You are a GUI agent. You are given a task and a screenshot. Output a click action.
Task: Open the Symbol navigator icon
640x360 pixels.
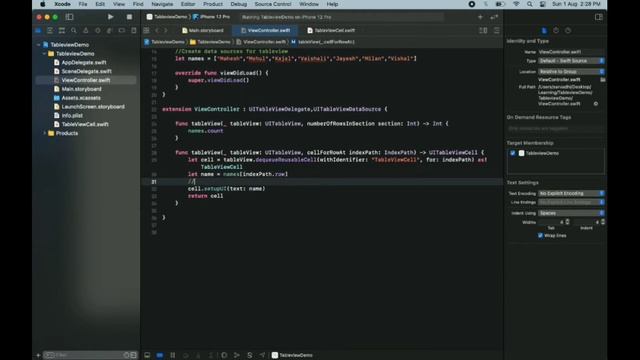tap(62, 31)
